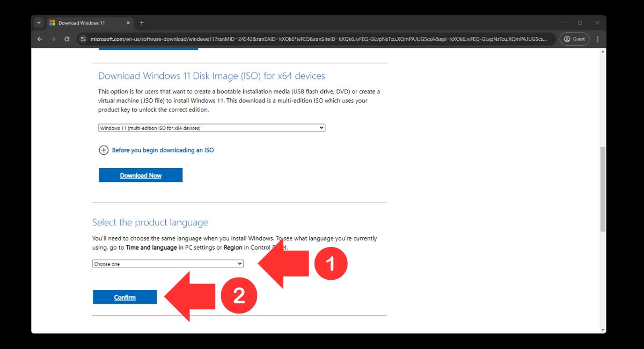Open the site information icon in address bar
Viewport: 644px width, 349px height.
pos(83,39)
